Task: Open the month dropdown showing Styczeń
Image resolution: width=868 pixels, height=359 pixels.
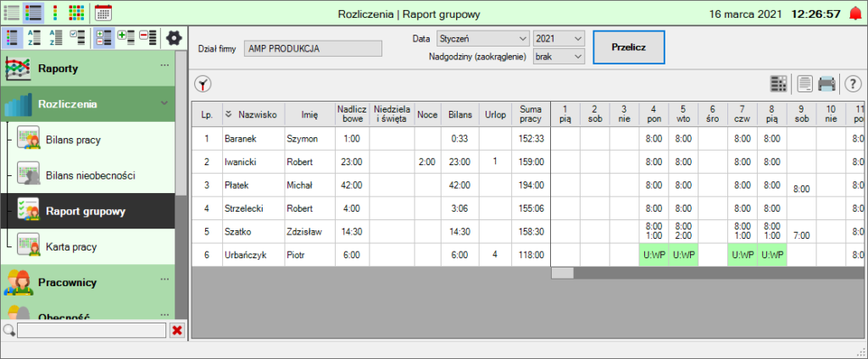Action: [482, 39]
